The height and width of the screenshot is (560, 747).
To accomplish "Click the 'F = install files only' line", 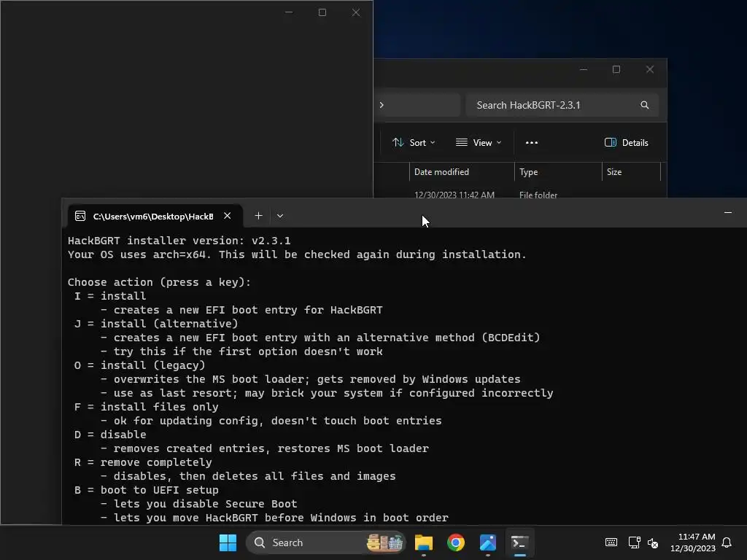I will point(146,407).
